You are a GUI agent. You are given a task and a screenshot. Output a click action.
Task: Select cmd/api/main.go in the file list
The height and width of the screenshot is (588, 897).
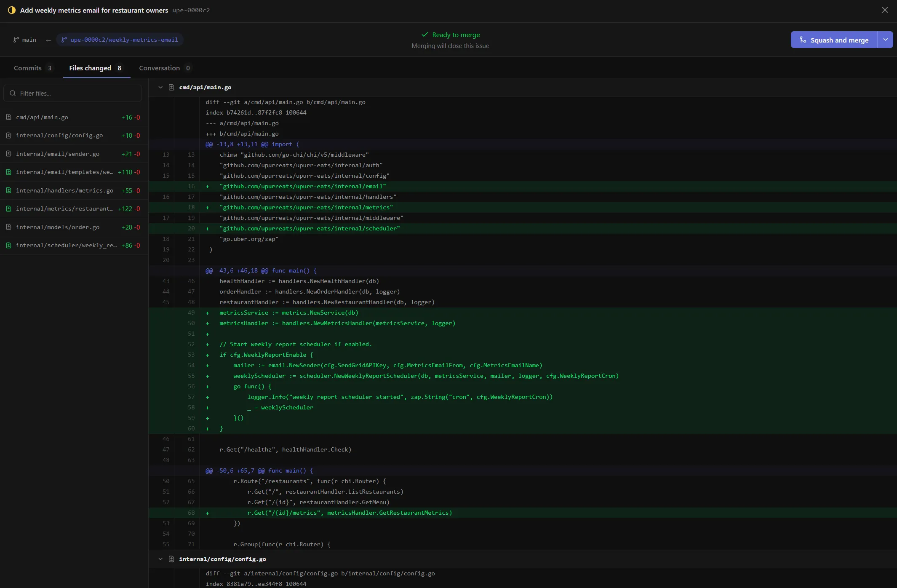click(74, 117)
